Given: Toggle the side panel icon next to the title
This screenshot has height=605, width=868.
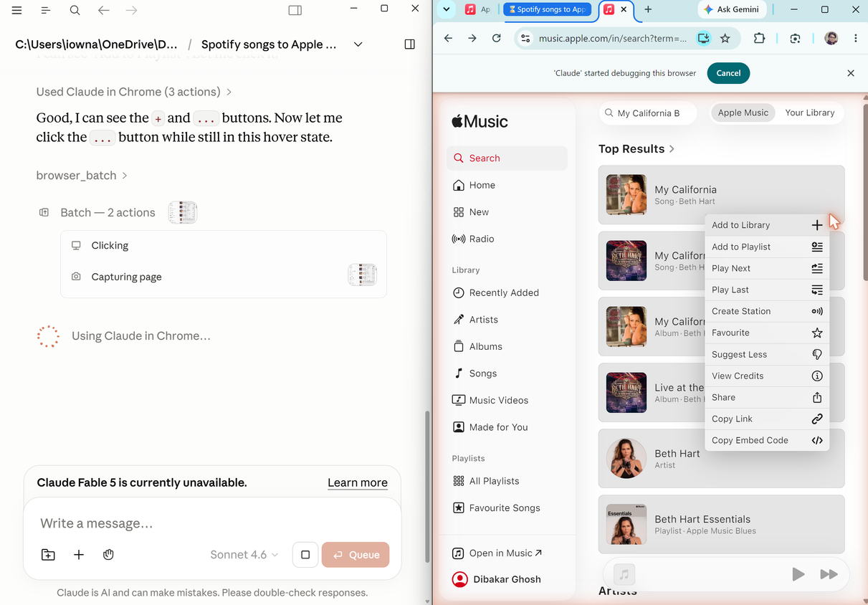Looking at the screenshot, I should (410, 44).
